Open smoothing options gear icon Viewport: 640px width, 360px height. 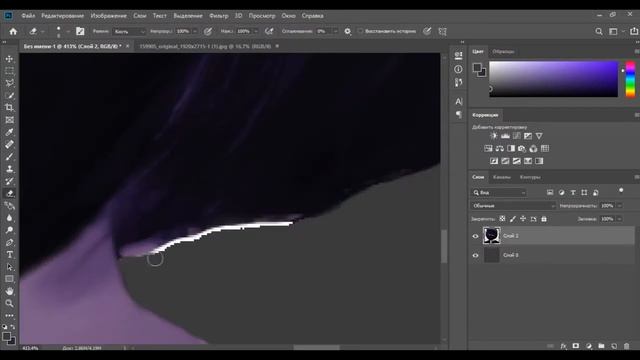pyautogui.click(x=347, y=31)
